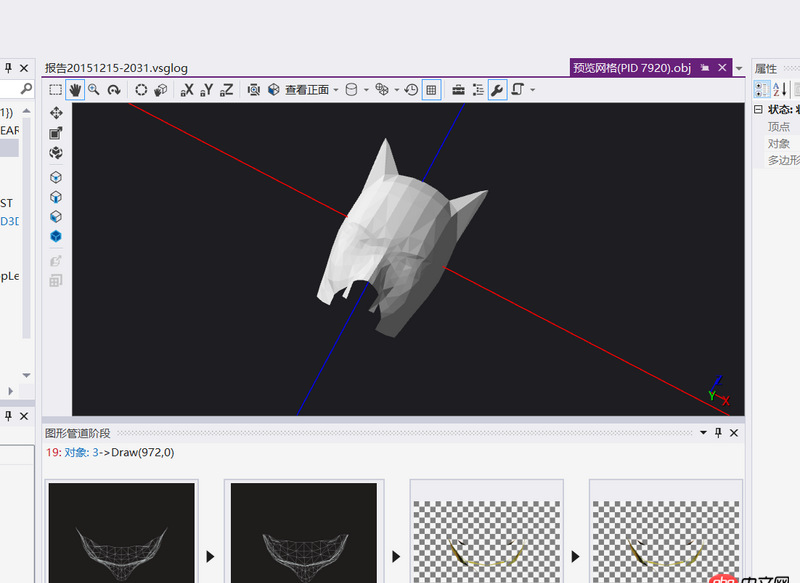Click the cylinder shape icon

point(351,90)
